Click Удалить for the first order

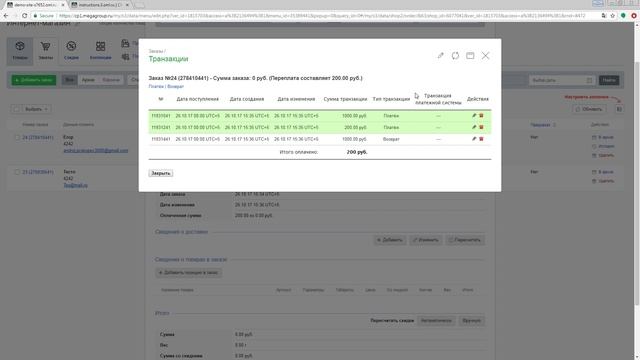(603, 155)
